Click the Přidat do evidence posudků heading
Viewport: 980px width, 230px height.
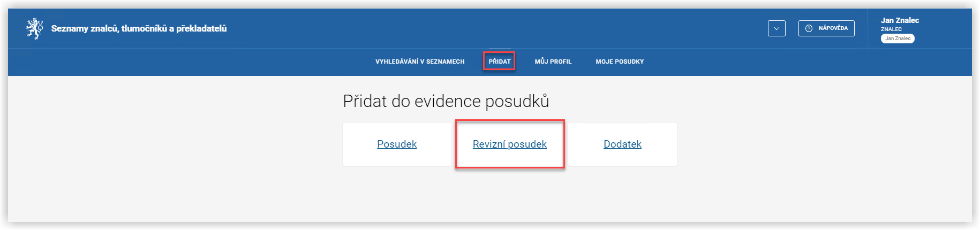446,101
